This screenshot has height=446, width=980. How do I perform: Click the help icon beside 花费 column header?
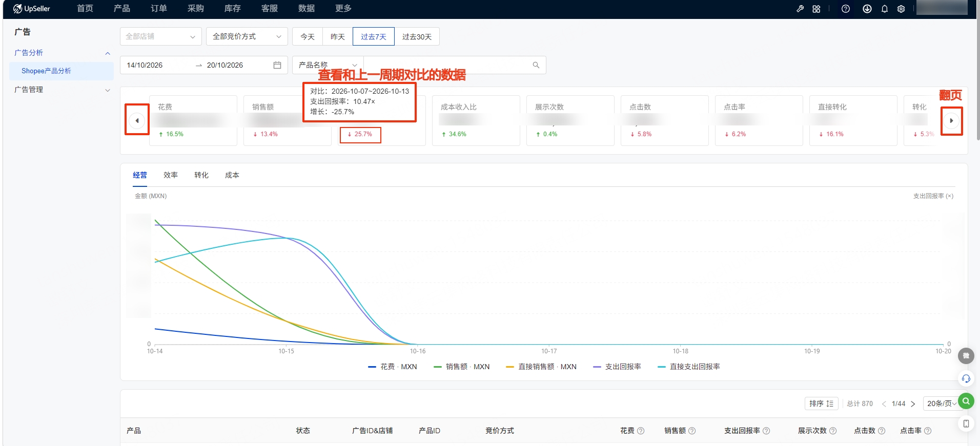pos(641,431)
